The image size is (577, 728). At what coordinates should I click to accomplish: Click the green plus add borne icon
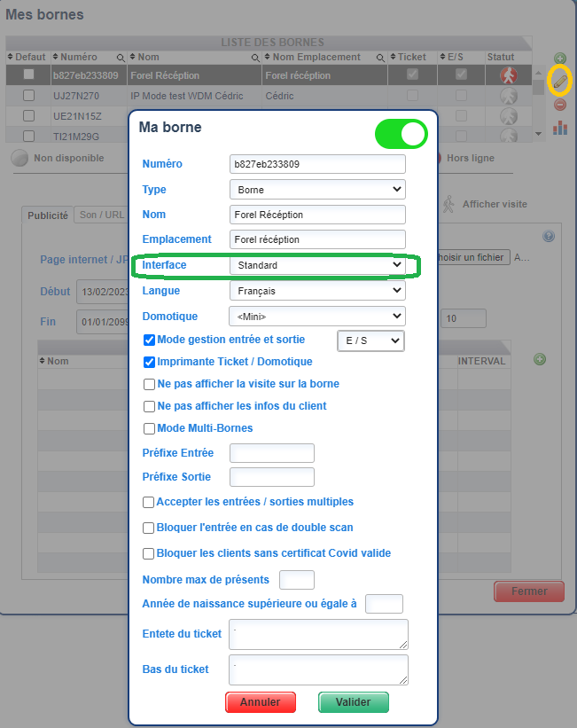(x=559, y=59)
